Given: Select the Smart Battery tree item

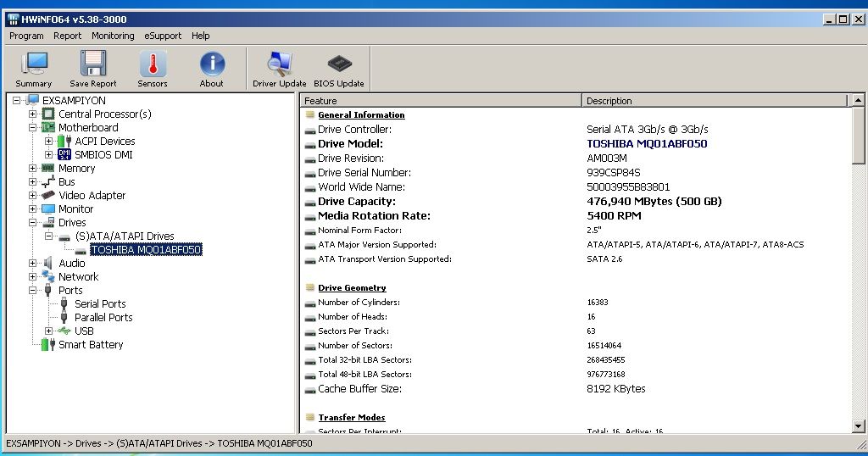Looking at the screenshot, I should 91,344.
